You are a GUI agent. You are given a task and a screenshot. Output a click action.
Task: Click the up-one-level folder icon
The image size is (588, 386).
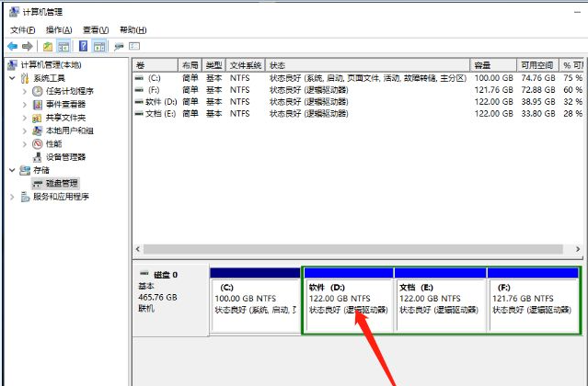pos(48,47)
